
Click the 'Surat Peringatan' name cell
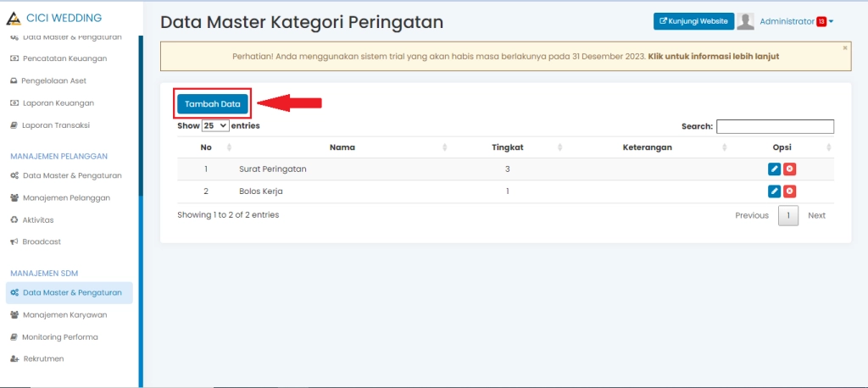point(272,169)
